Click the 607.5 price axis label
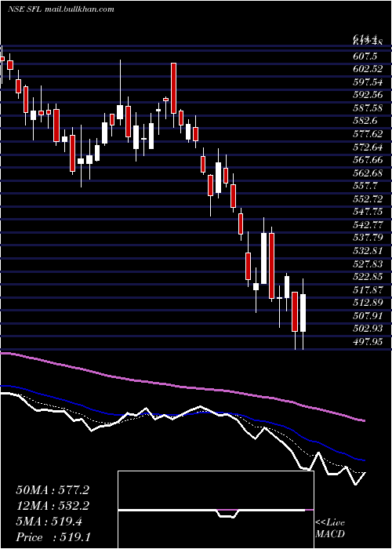 365,56
